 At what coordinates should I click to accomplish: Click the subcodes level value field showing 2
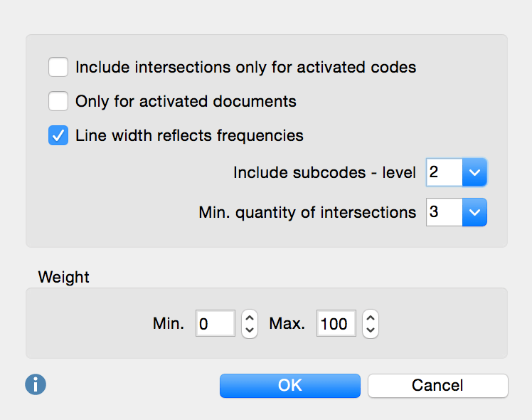click(x=444, y=172)
